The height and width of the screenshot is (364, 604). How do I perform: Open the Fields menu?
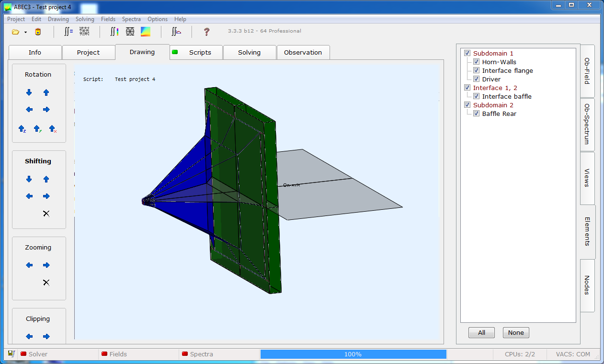pos(108,19)
